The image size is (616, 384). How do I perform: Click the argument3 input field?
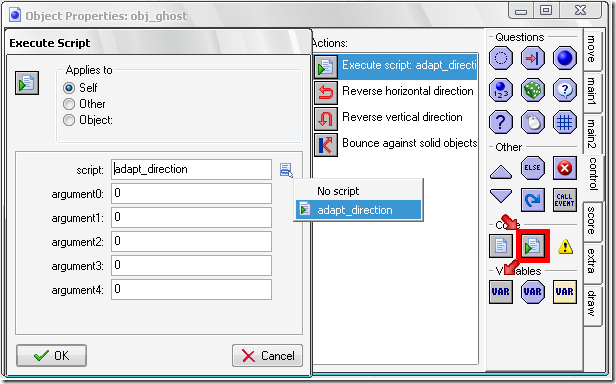191,265
